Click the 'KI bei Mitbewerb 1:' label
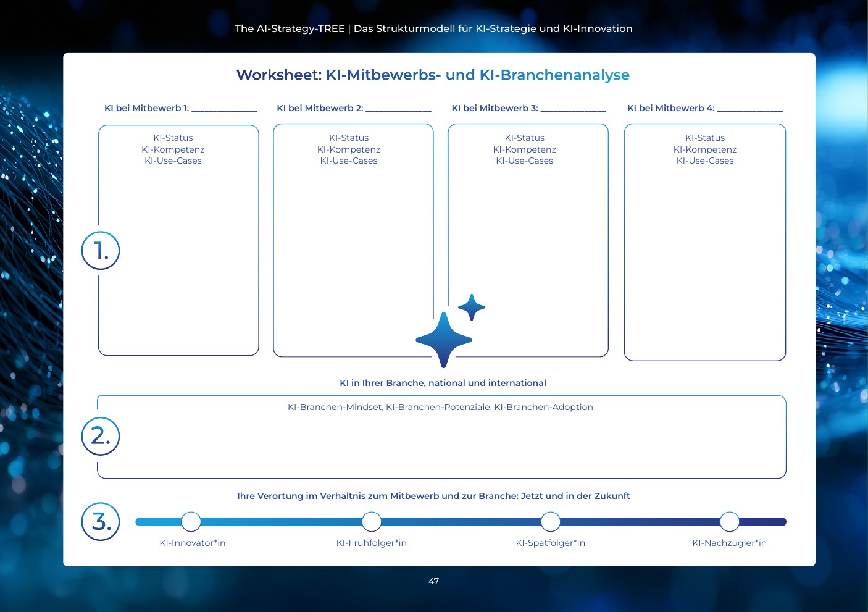 [147, 108]
